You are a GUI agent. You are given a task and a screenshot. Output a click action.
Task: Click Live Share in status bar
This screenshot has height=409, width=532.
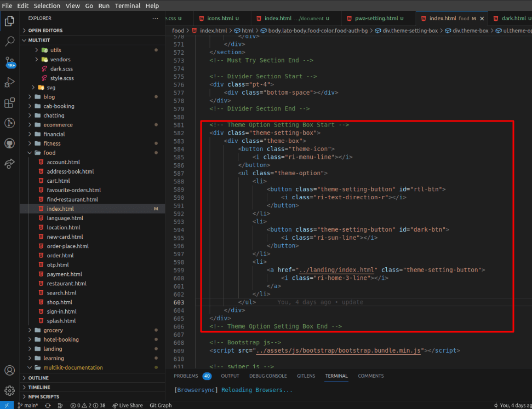pos(127,405)
